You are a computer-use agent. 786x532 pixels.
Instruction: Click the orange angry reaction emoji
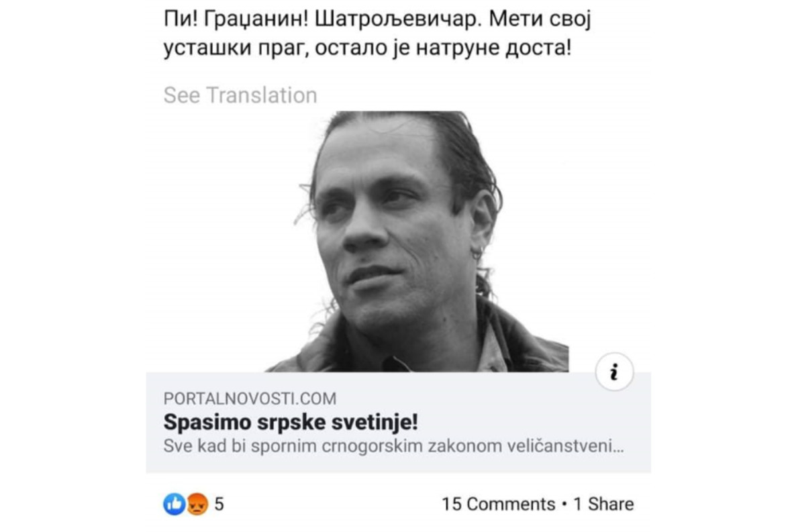coord(196,504)
